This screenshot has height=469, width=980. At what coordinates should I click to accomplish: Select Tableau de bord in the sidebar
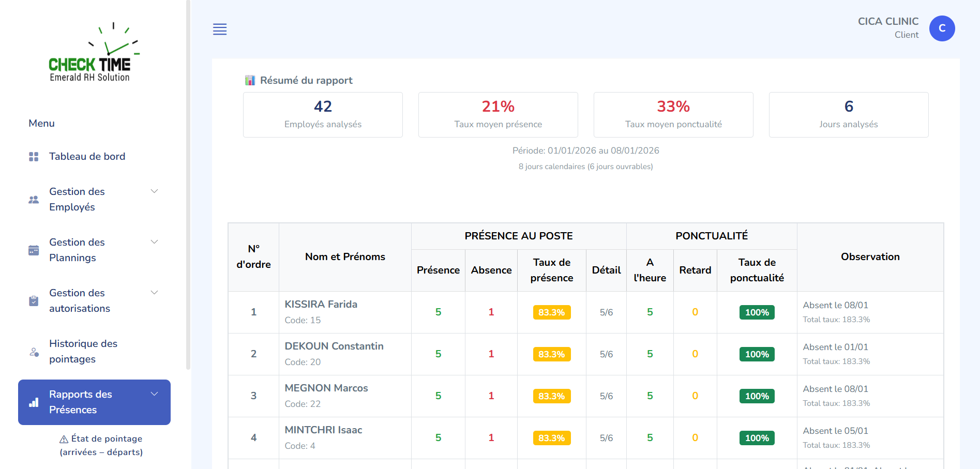pos(87,156)
